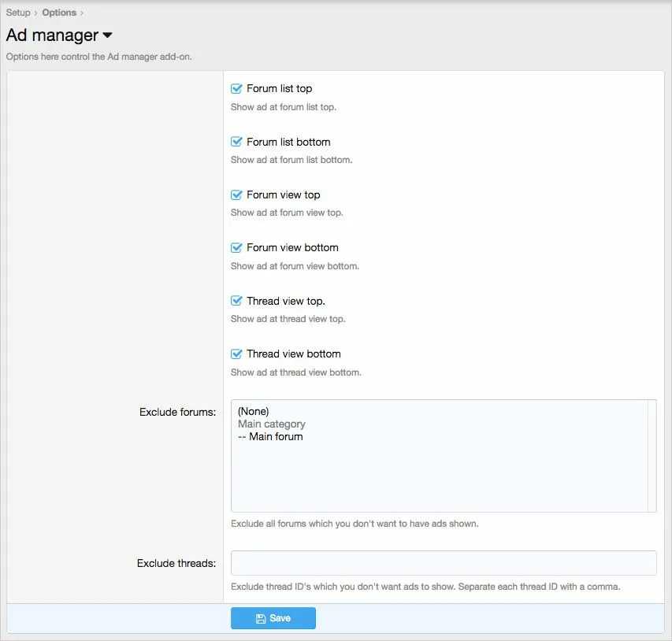Viewport: 672px width, 641px height.
Task: Turn off the Thread view top checkbox
Action: tap(236, 301)
